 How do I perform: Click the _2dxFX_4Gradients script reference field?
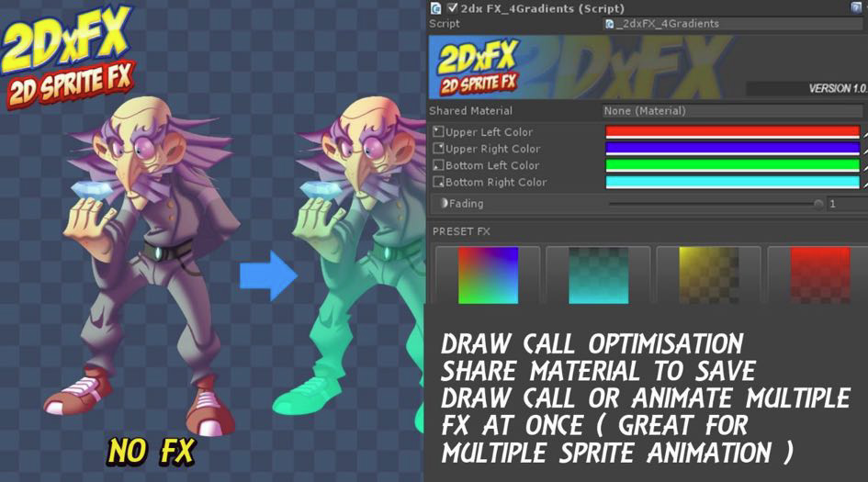coord(734,24)
